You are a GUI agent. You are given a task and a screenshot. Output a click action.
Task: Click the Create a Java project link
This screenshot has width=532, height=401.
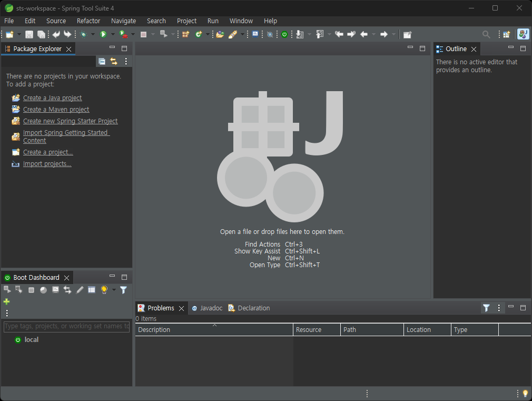pyautogui.click(x=52, y=98)
